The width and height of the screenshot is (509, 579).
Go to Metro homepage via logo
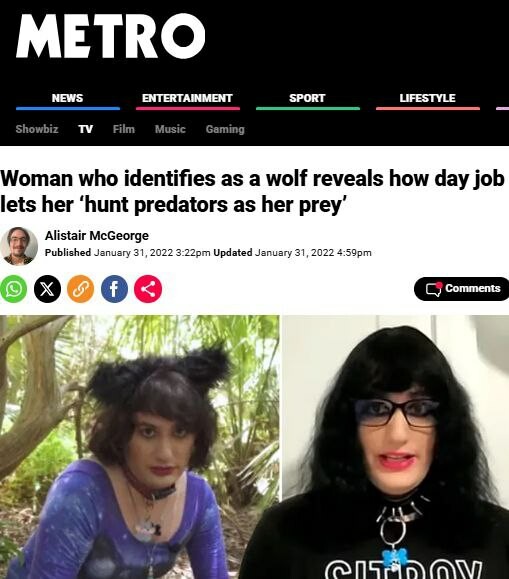[110, 36]
